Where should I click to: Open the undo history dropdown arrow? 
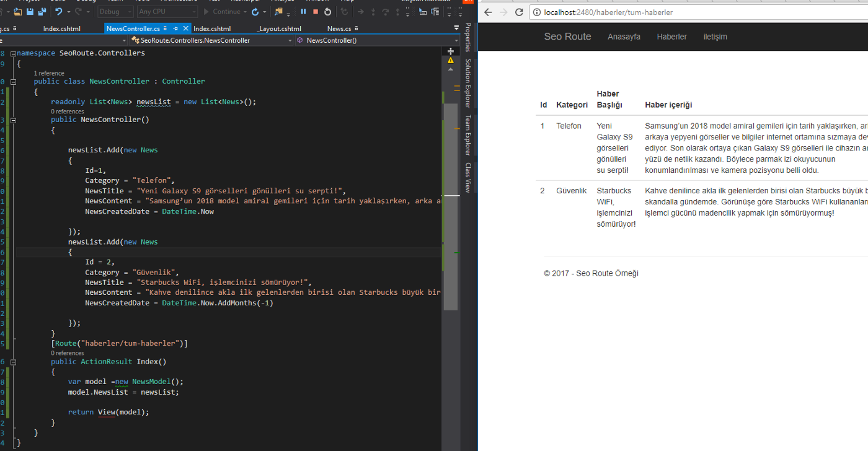coord(68,12)
